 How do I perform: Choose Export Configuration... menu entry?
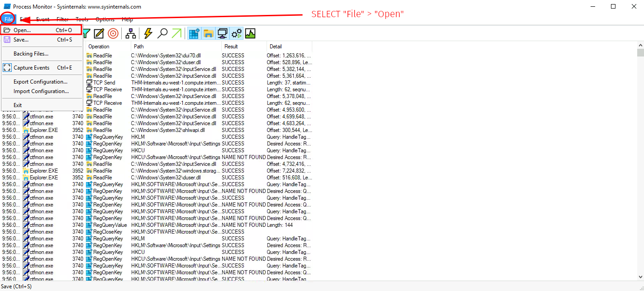tap(40, 82)
